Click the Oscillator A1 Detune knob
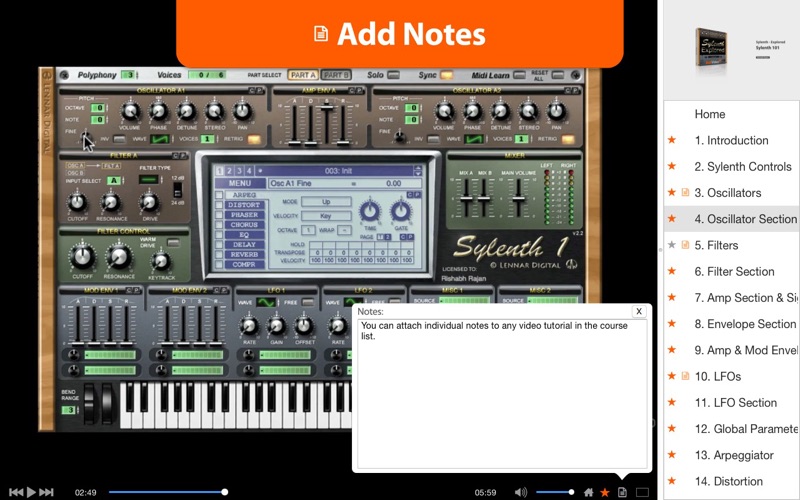Viewport: 800px width, 500px height. (x=186, y=111)
